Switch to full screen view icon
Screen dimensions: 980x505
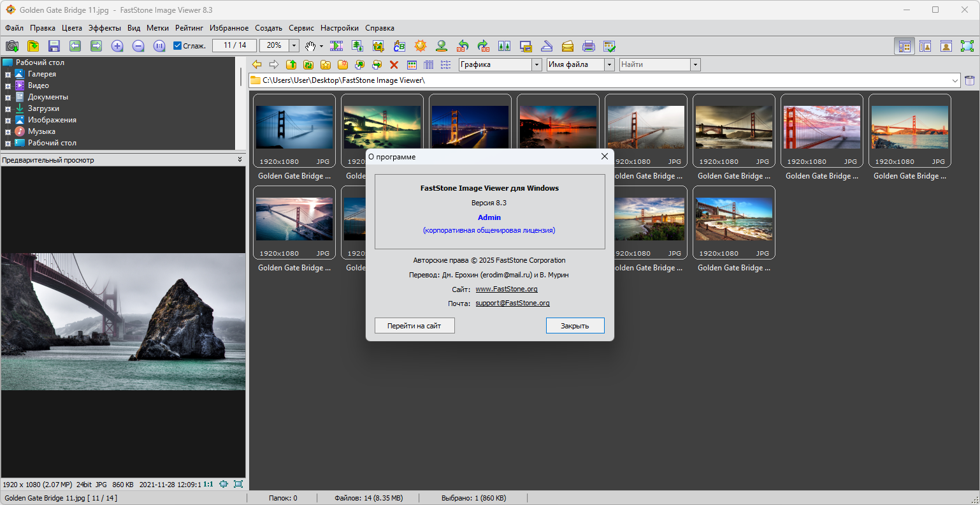point(967,46)
